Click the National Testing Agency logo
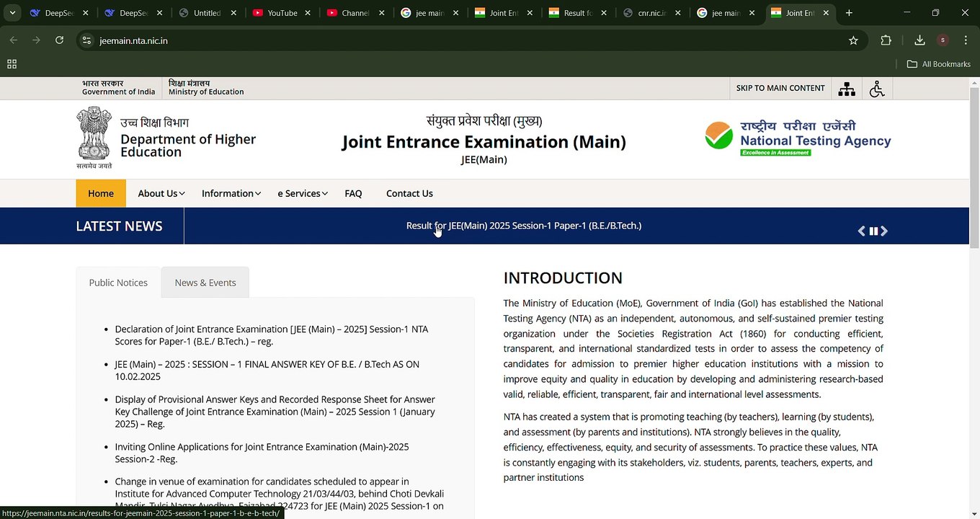 tap(798, 137)
